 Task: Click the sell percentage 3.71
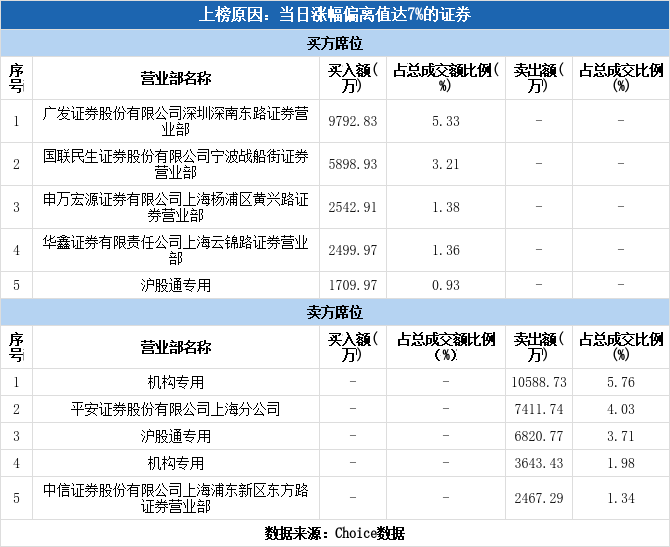click(x=621, y=436)
